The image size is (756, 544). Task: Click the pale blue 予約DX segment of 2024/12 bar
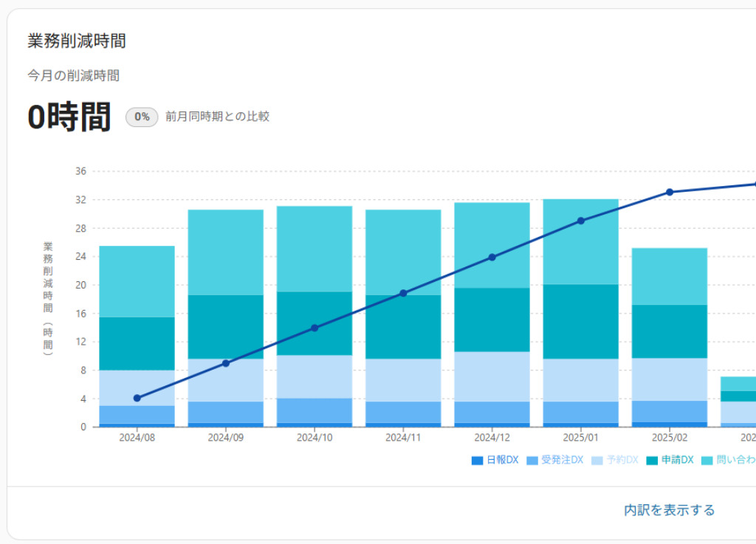[492, 376]
